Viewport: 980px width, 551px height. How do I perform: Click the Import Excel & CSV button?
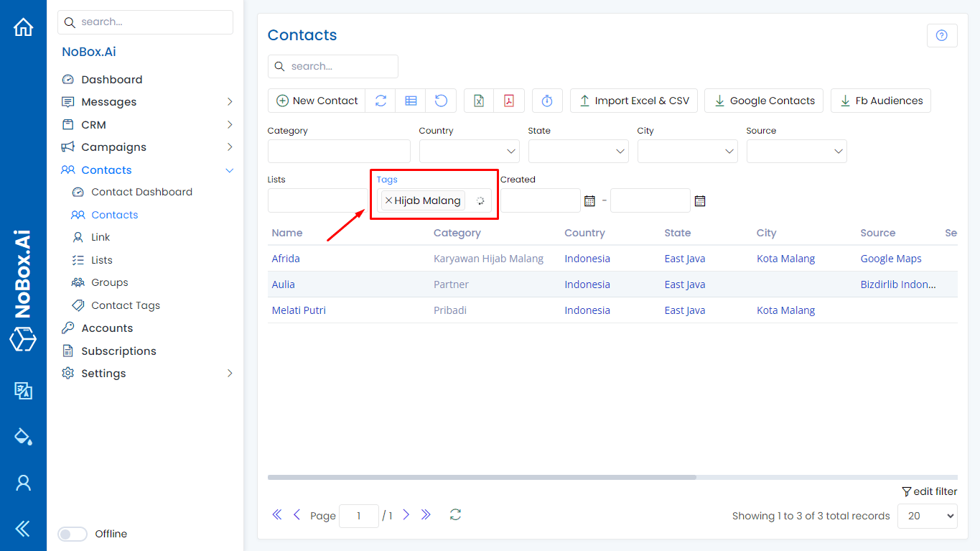(x=633, y=101)
